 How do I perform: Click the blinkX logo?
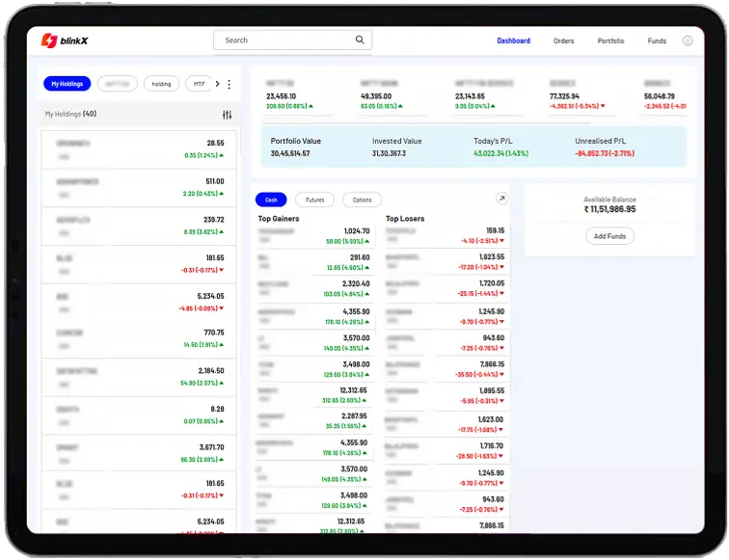(x=63, y=40)
